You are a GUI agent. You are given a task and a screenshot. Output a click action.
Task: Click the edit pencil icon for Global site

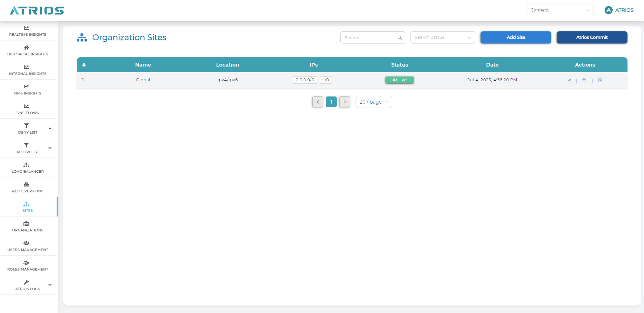click(569, 80)
